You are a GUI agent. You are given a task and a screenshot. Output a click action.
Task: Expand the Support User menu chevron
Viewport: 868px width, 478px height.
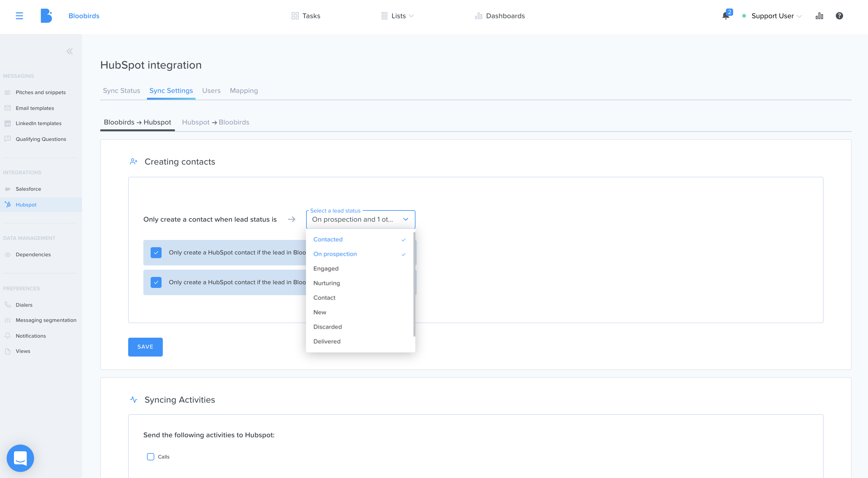pos(799,16)
